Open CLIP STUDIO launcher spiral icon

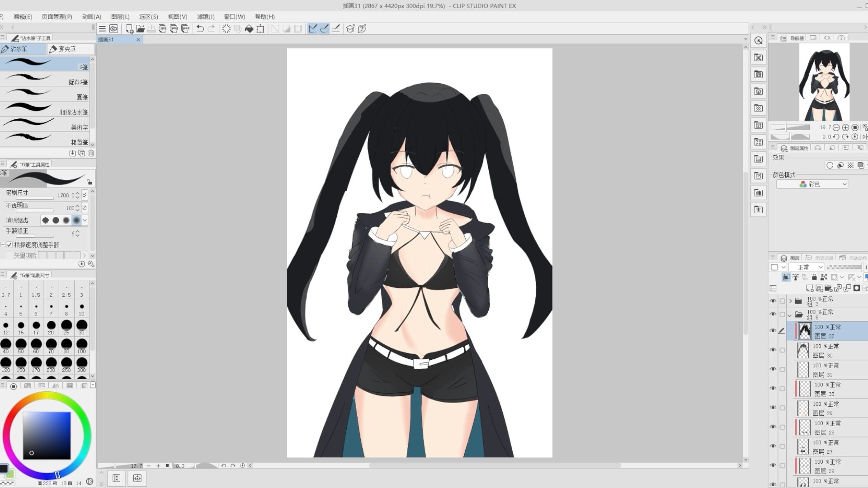tap(114, 29)
